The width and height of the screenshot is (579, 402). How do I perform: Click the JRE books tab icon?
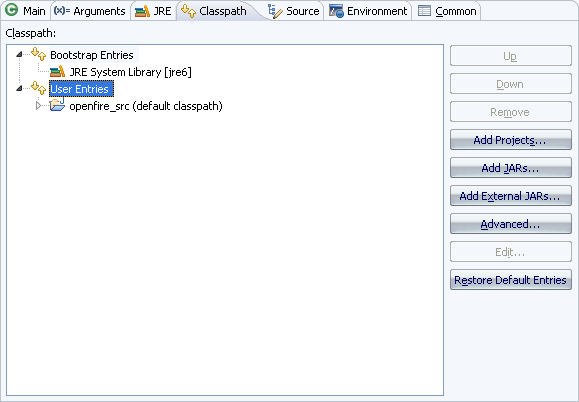142,11
